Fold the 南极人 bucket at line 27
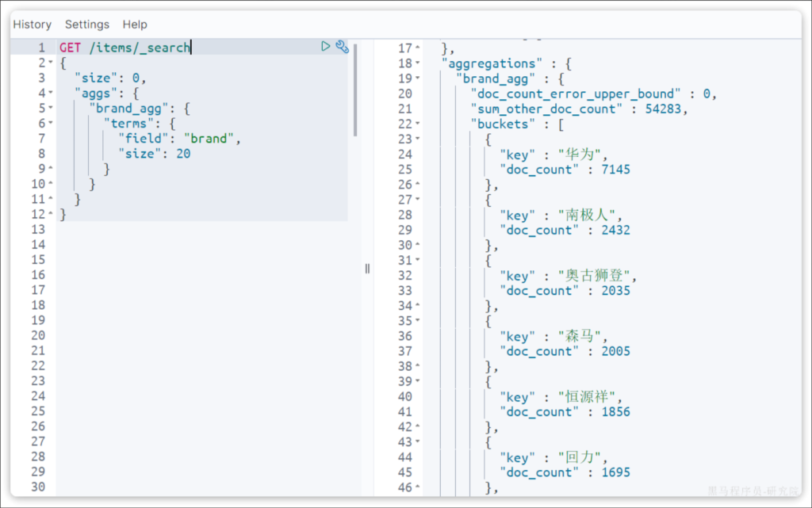This screenshot has width=812, height=508. pyautogui.click(x=418, y=200)
